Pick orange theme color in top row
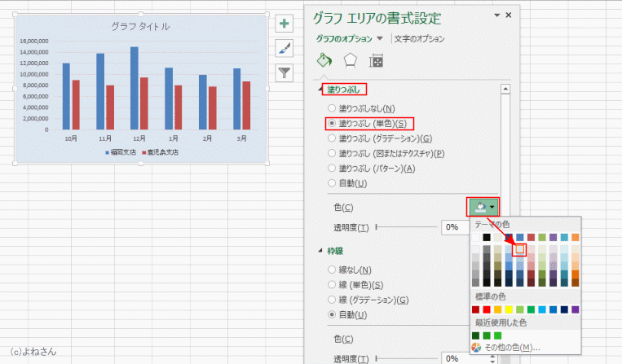The height and width of the screenshot is (364, 622). click(576, 237)
